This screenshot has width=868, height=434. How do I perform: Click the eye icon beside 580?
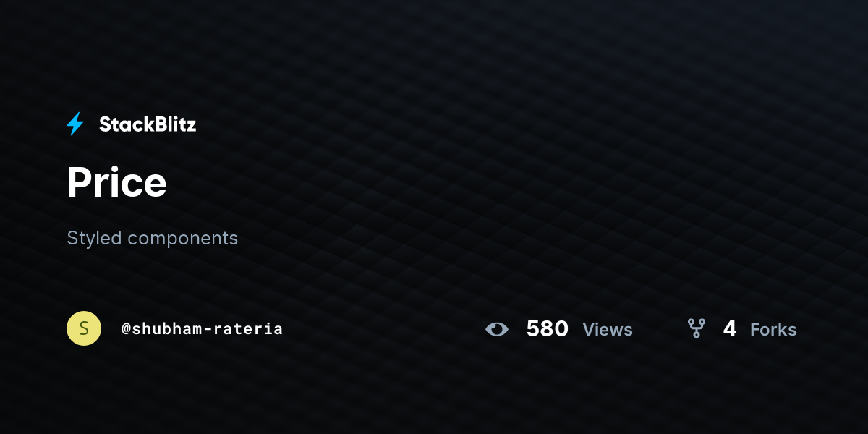pos(497,329)
